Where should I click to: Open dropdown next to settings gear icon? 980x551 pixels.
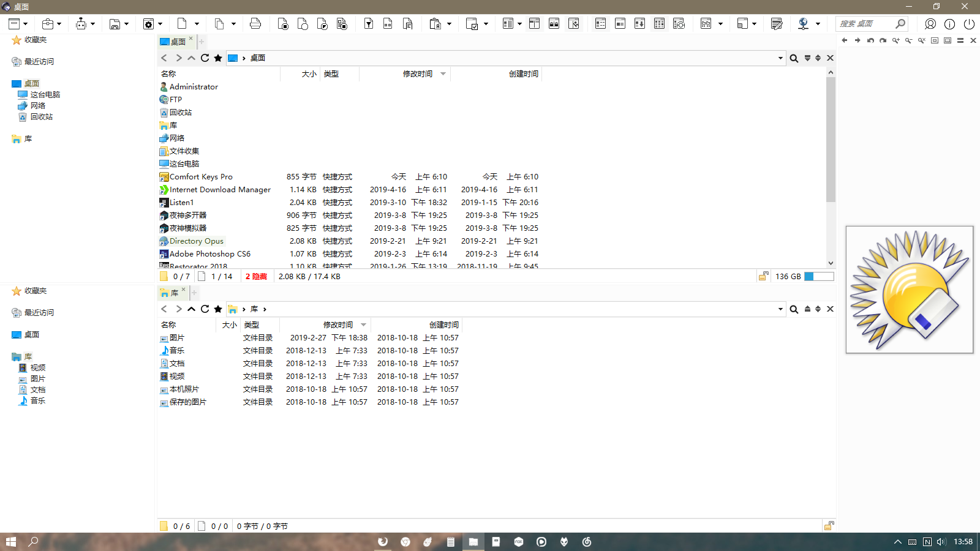pos(160,24)
